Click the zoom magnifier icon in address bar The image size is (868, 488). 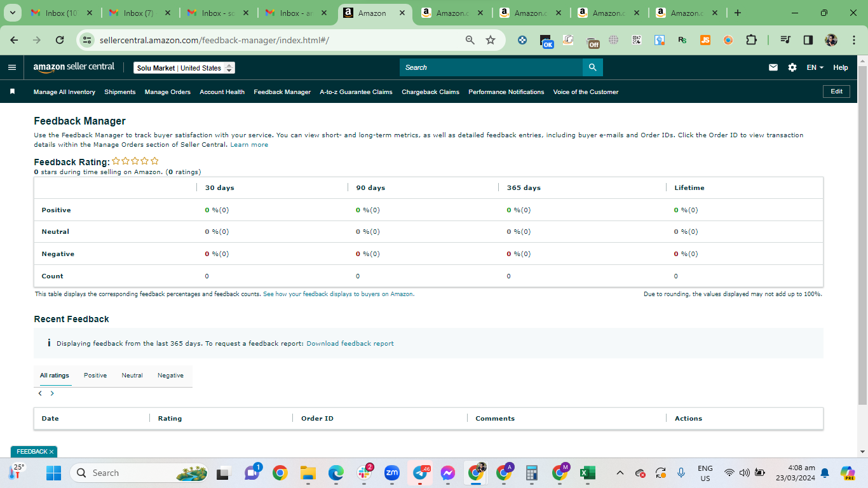(470, 40)
